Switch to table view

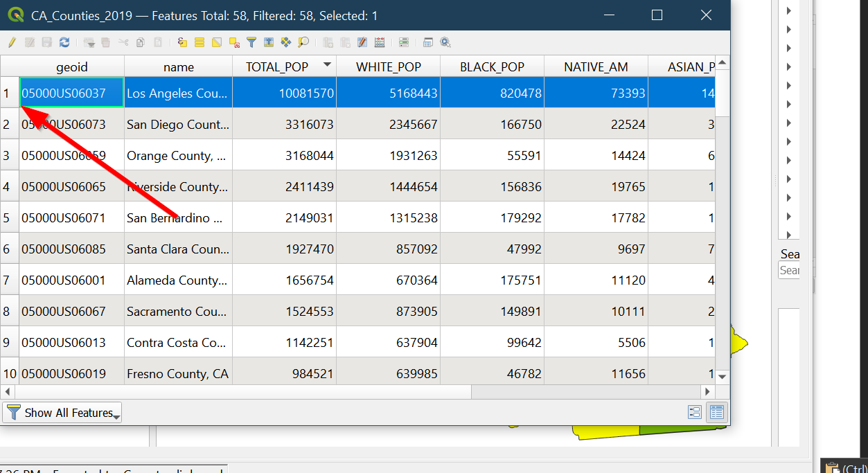pos(716,413)
